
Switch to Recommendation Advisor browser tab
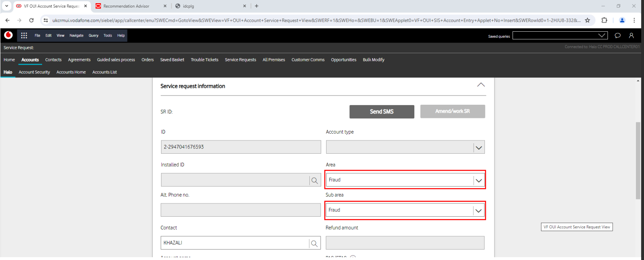coord(126,6)
